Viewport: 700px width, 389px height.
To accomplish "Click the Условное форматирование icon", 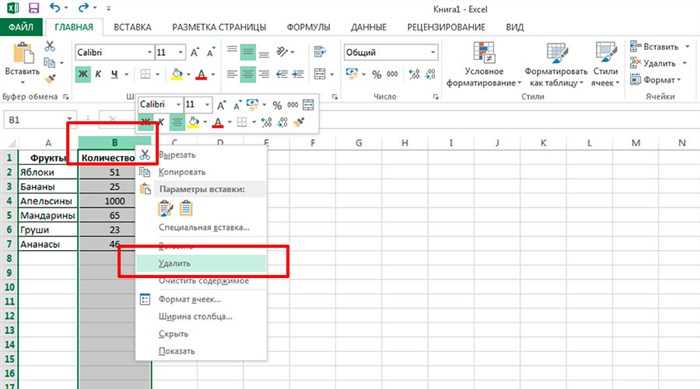I will click(484, 52).
